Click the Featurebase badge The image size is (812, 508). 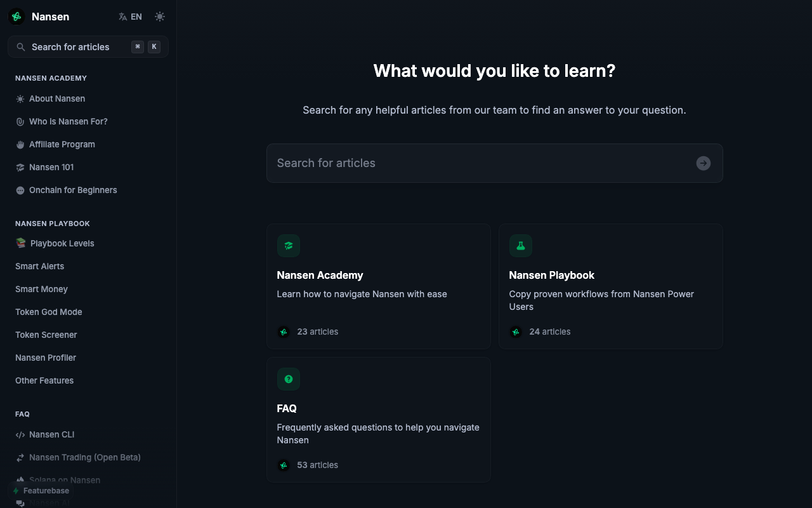coord(41,491)
